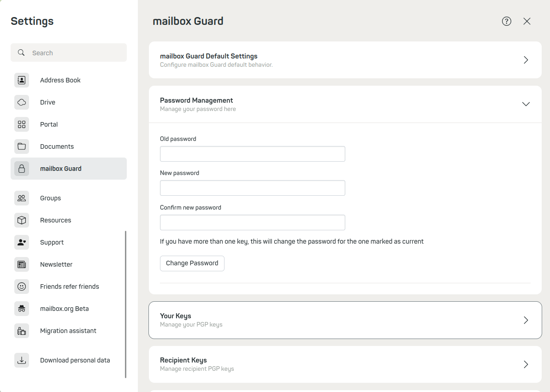Open Resources via the cube icon
The image size is (550, 392).
point(22,220)
